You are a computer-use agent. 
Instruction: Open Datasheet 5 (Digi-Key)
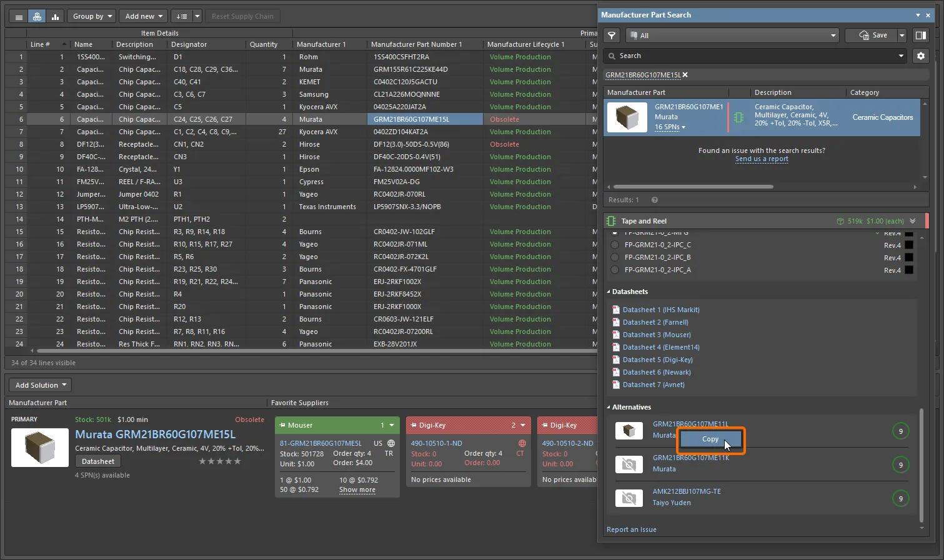pyautogui.click(x=658, y=360)
